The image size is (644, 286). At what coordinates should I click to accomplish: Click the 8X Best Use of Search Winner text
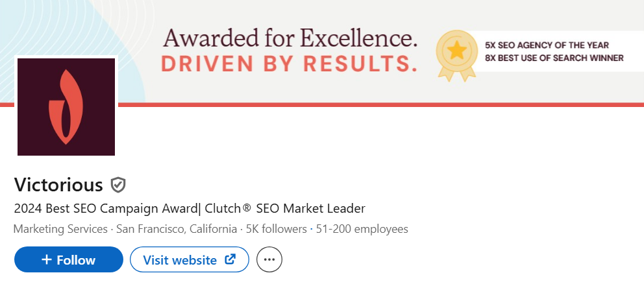point(554,58)
